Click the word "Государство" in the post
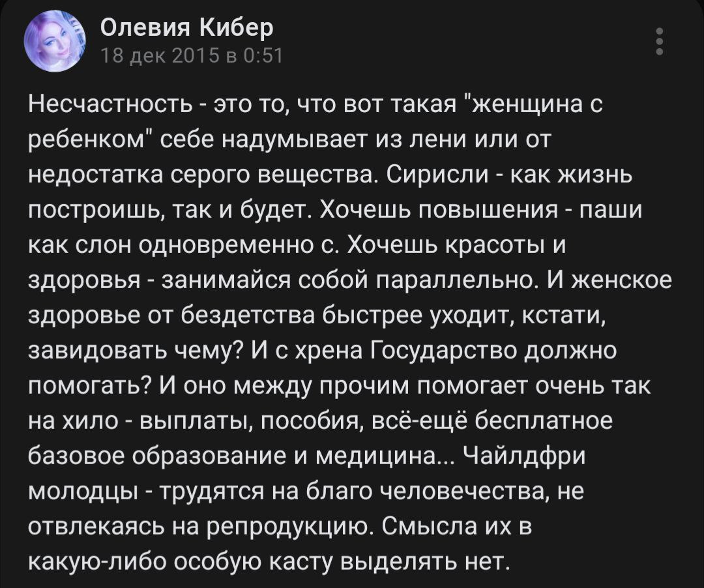 pos(445,351)
